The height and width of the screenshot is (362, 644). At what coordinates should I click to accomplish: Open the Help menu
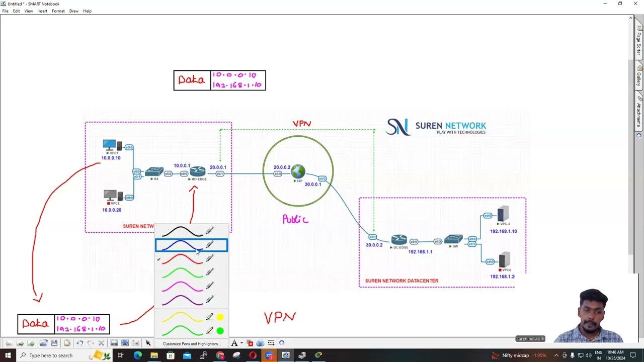87,11
